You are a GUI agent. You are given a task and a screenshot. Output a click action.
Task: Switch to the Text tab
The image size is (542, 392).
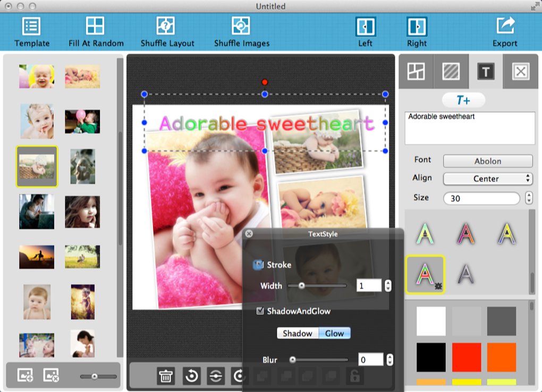click(486, 72)
